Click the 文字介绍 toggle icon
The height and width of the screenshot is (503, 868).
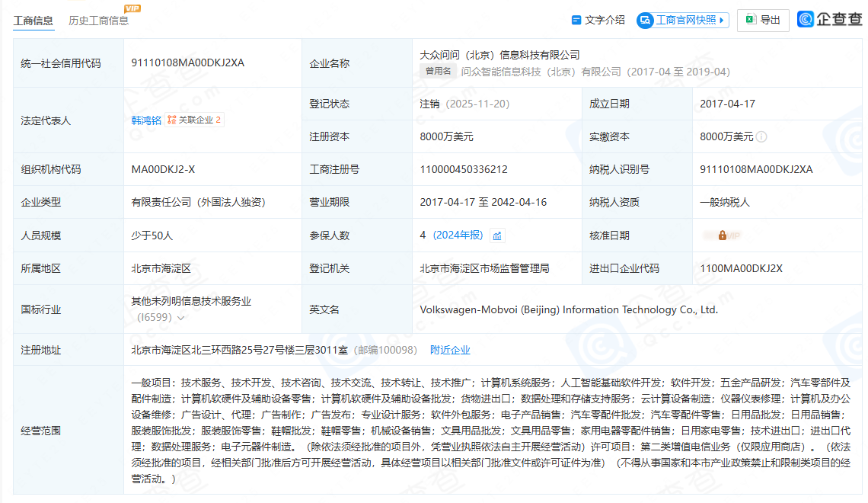pyautogui.click(x=576, y=20)
